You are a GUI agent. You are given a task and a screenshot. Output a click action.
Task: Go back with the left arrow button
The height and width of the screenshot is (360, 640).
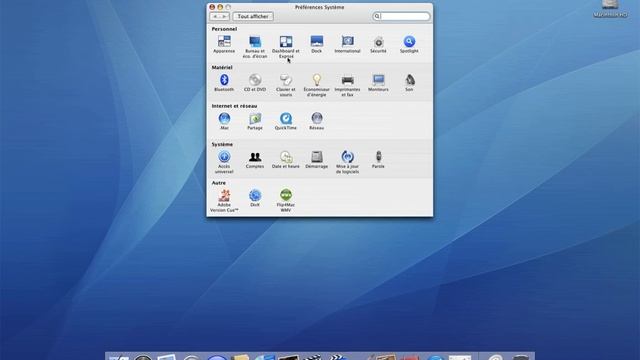pos(215,16)
